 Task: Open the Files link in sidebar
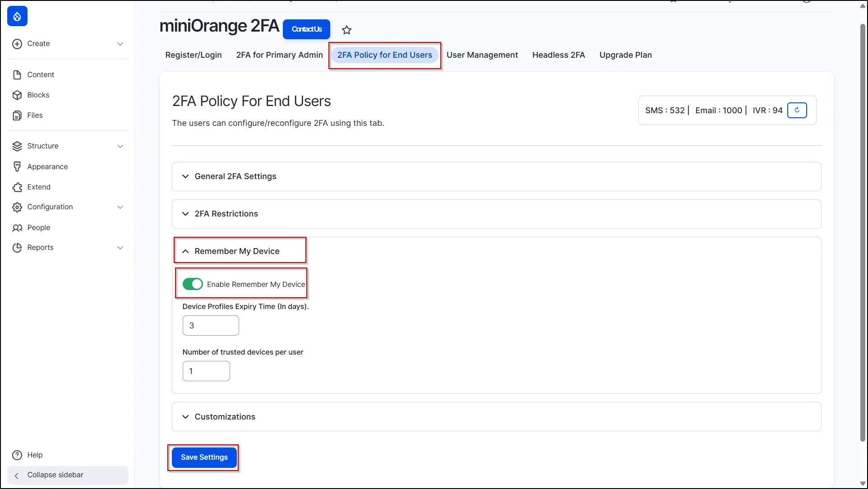(35, 115)
